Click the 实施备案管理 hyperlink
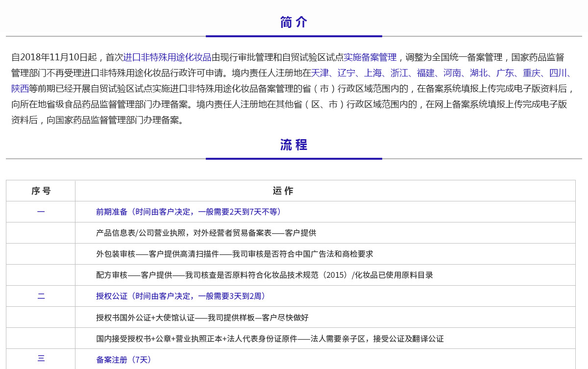The image size is (588, 369). (370, 57)
